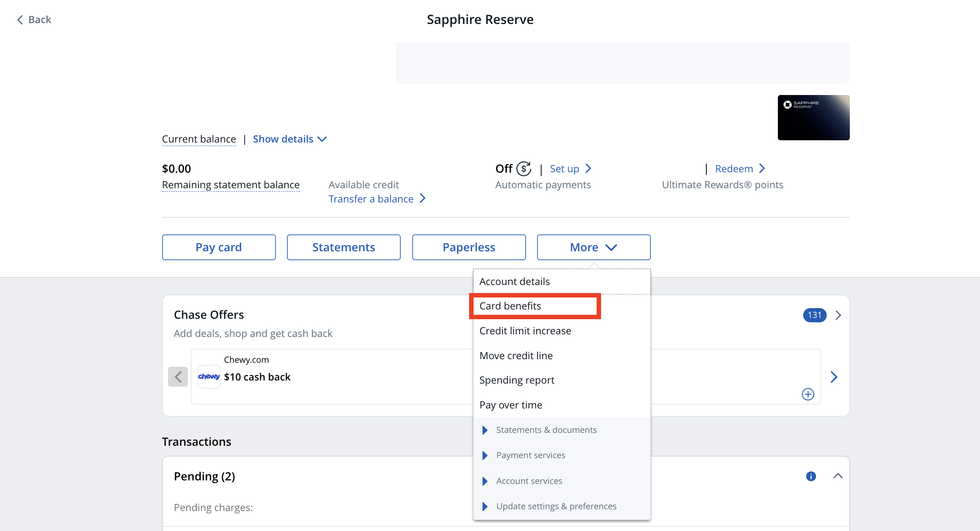The height and width of the screenshot is (531, 980).
Task: Click the Chewy logo icon
Action: click(209, 376)
